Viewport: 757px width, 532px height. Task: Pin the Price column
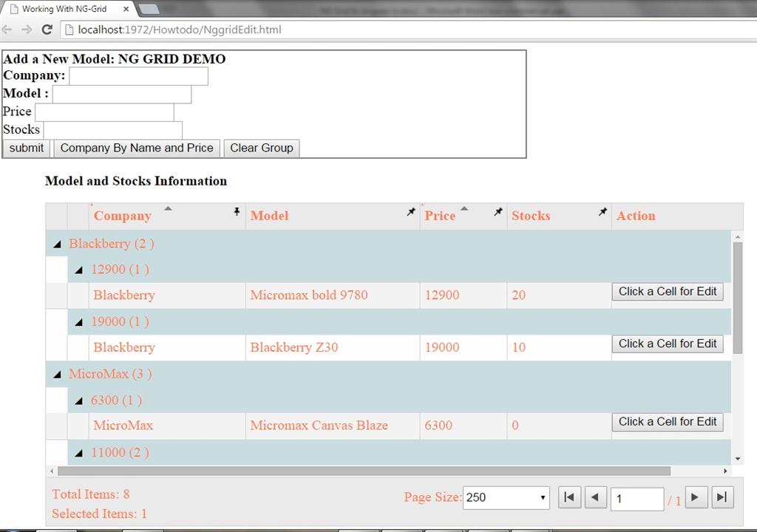(x=498, y=211)
